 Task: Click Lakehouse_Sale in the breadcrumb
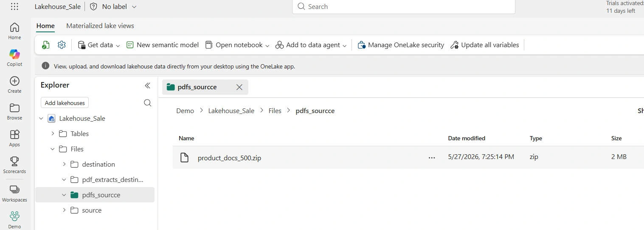coord(231,111)
